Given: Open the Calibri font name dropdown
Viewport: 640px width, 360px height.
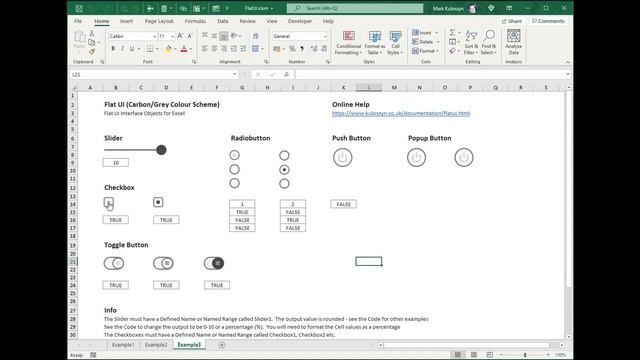Looking at the screenshot, I should click(154, 36).
